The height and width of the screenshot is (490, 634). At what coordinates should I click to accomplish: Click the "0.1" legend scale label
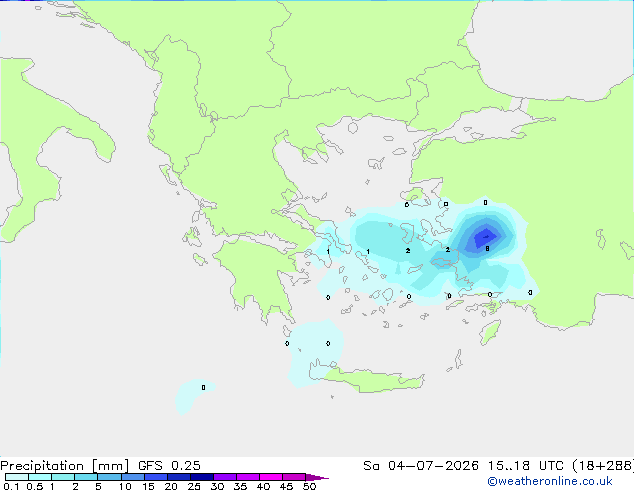11,486
